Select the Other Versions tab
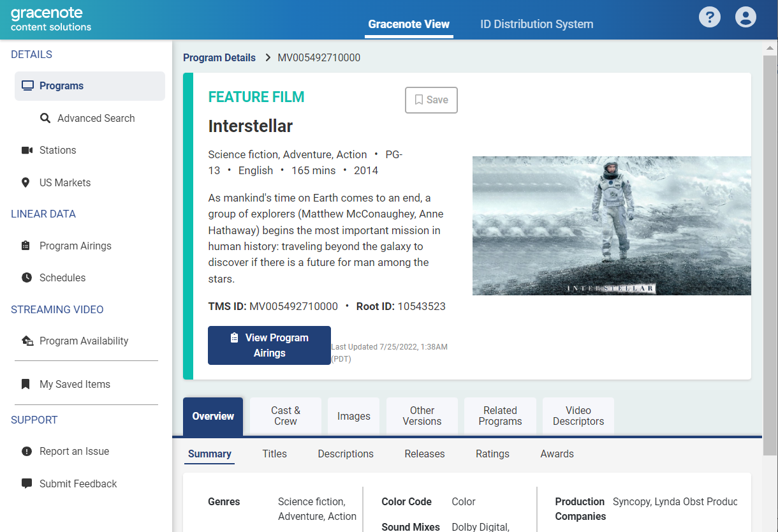The image size is (778, 532). tap(422, 416)
